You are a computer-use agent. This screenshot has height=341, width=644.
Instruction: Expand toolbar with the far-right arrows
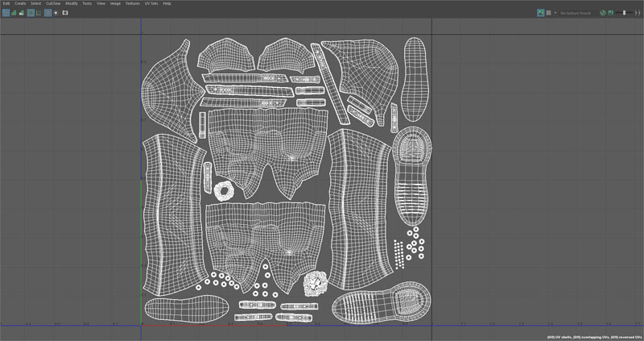tap(639, 13)
